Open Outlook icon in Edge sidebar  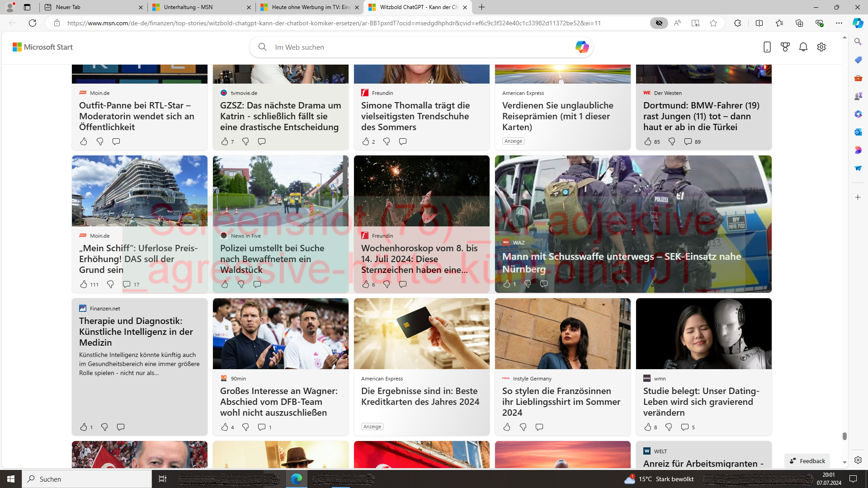tap(858, 132)
